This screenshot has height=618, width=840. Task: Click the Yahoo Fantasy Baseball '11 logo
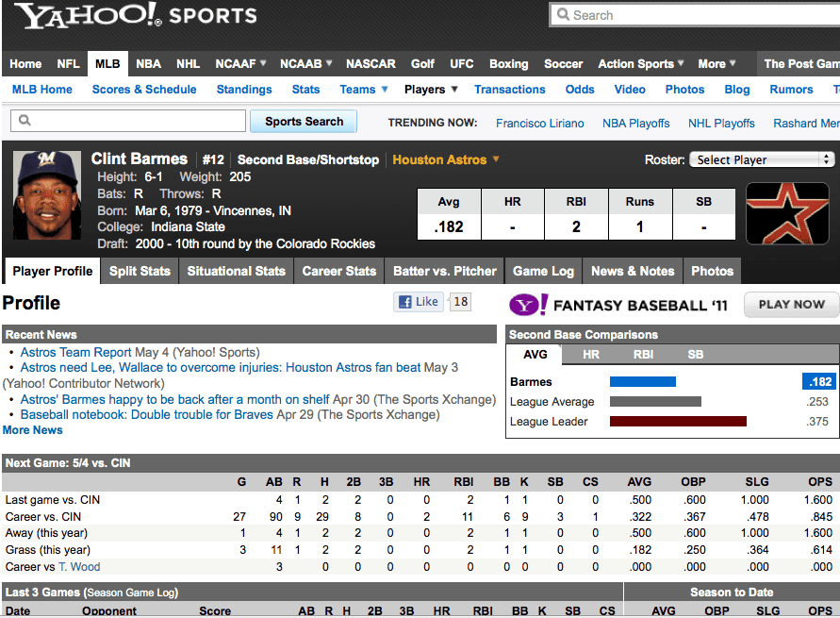[618, 305]
